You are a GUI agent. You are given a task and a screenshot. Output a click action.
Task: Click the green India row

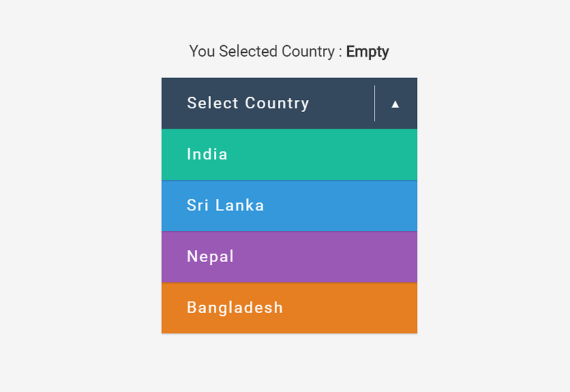(x=289, y=155)
